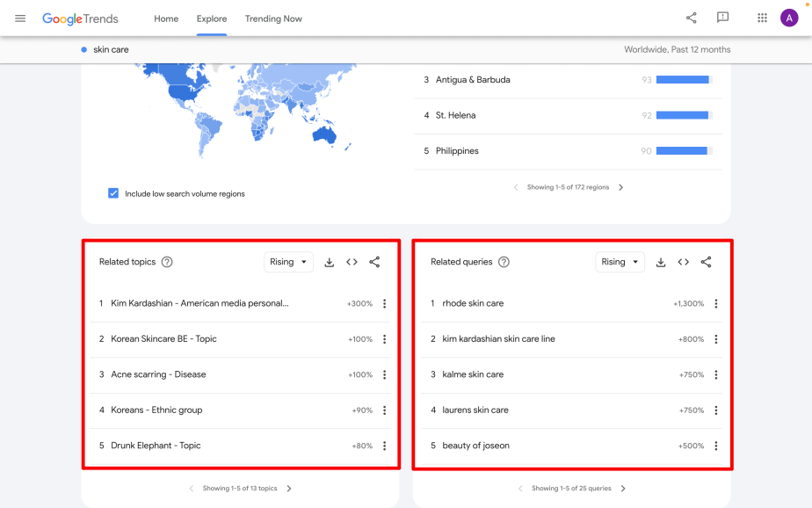The image size is (812, 508).
Task: Go to next page of regions
Action: coord(621,187)
